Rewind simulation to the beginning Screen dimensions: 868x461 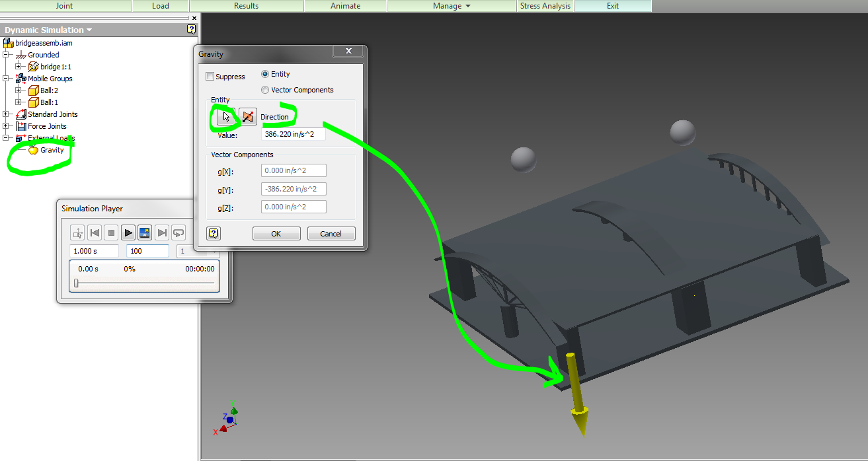point(95,232)
